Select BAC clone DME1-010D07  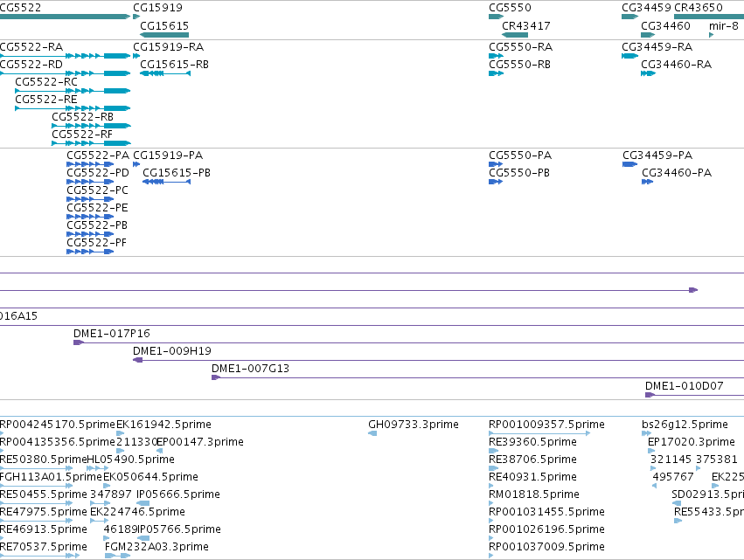pos(685,386)
